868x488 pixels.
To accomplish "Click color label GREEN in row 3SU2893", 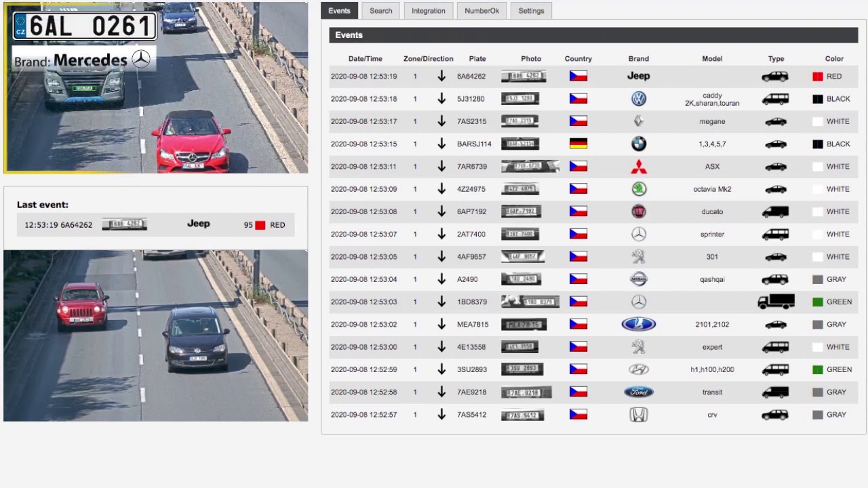I will pyautogui.click(x=839, y=369).
